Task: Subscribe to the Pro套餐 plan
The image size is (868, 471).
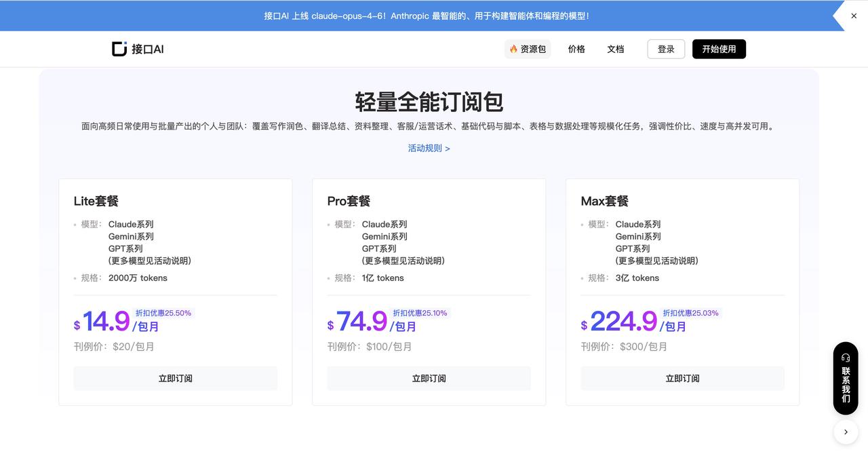Action: tap(429, 378)
